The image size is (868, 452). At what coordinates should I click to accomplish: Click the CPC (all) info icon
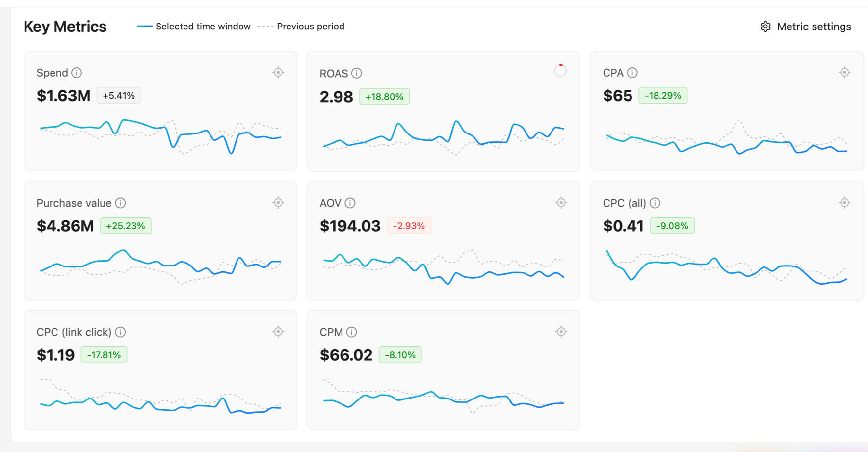click(655, 203)
